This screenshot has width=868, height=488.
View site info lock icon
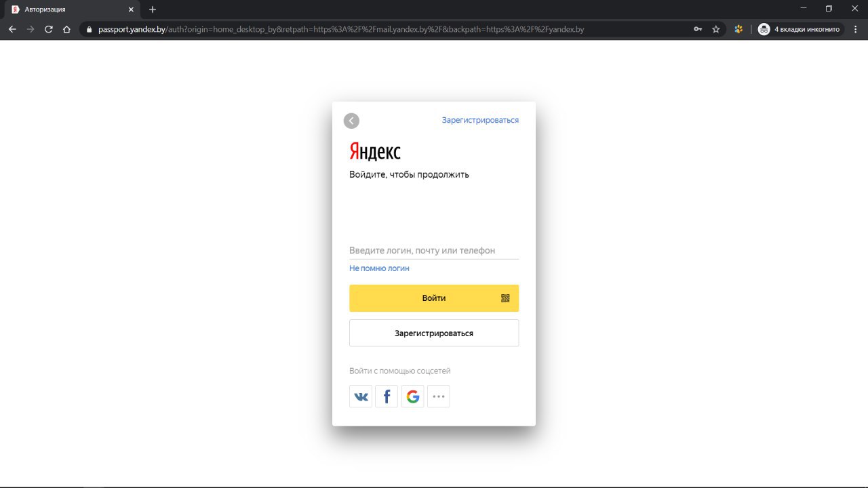click(88, 30)
